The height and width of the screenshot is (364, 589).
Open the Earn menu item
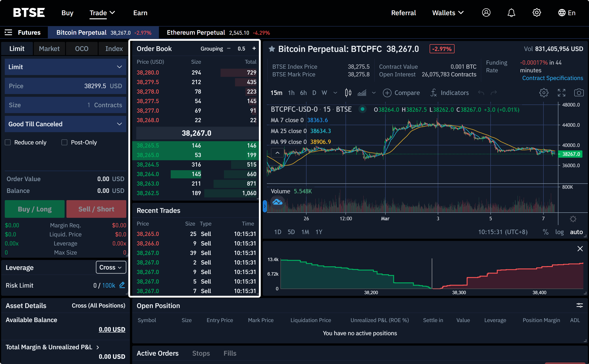coord(140,13)
